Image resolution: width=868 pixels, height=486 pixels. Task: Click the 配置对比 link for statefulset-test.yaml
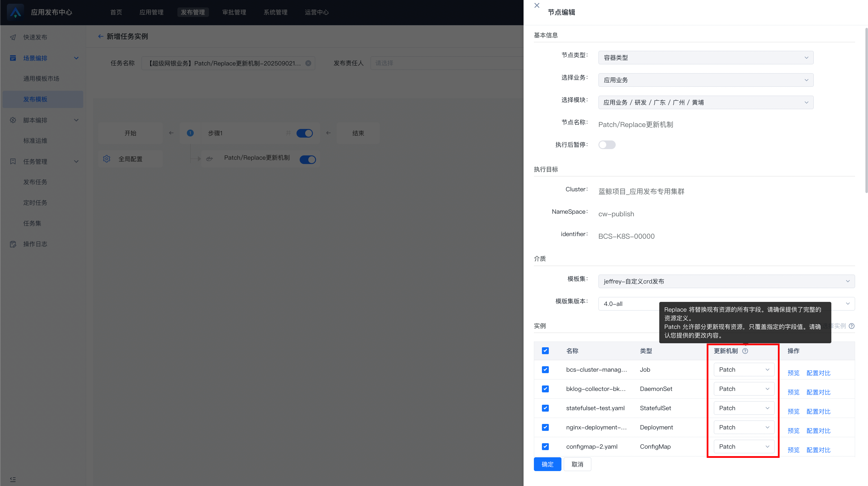(818, 412)
